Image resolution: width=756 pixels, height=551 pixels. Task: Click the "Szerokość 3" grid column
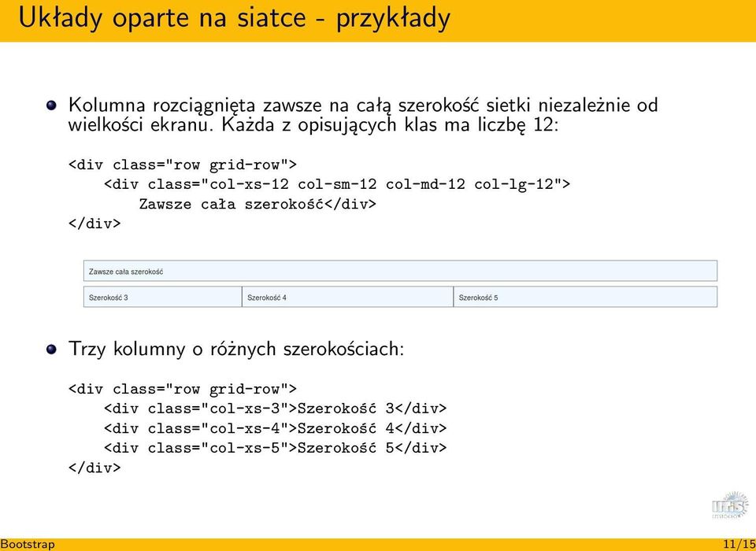coord(162,297)
